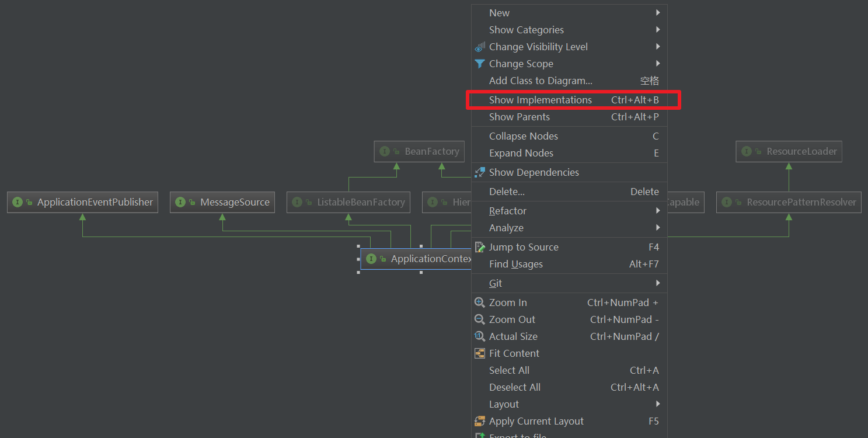868x438 pixels.
Task: Select the ResourcePatternResolver diagram node
Action: pos(789,202)
